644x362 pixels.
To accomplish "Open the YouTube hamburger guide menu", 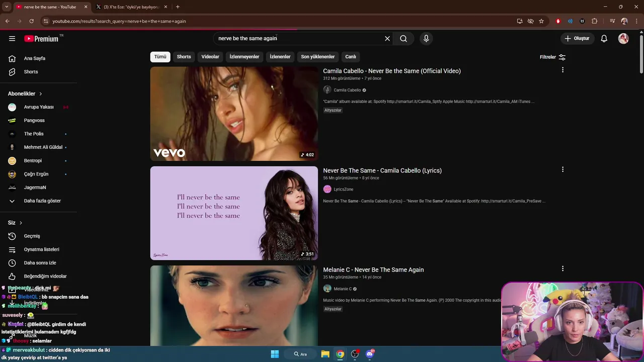I will (12, 39).
